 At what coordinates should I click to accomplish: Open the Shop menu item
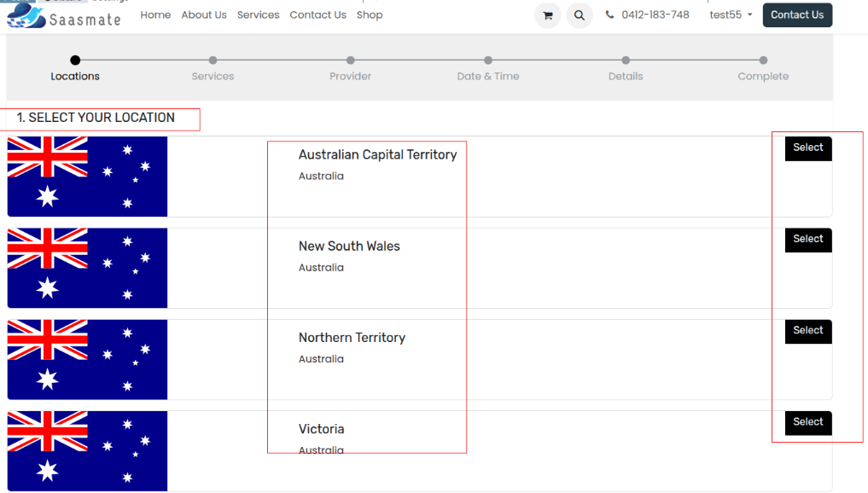370,15
